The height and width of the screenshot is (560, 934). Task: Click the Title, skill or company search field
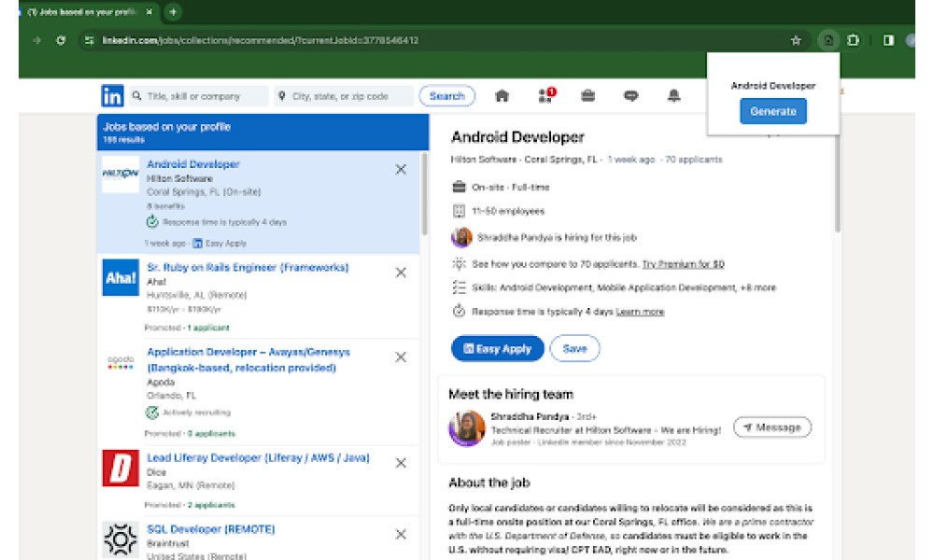click(x=200, y=96)
